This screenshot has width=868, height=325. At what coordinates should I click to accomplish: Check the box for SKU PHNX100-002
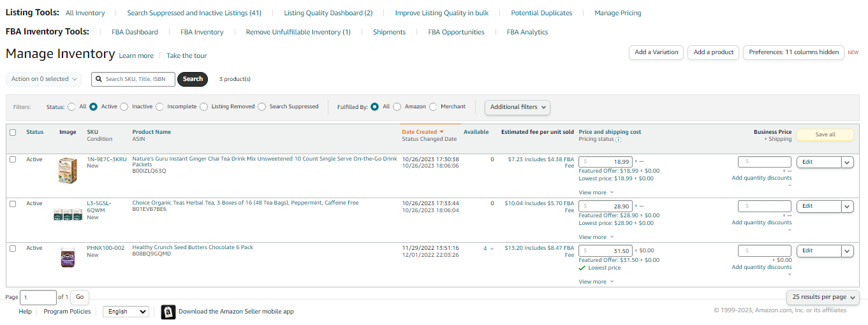click(x=13, y=248)
